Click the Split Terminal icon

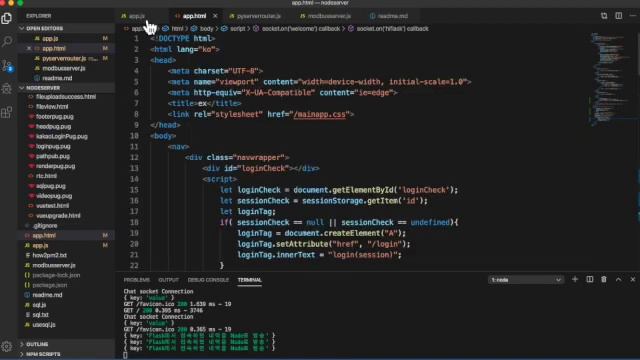point(590,280)
